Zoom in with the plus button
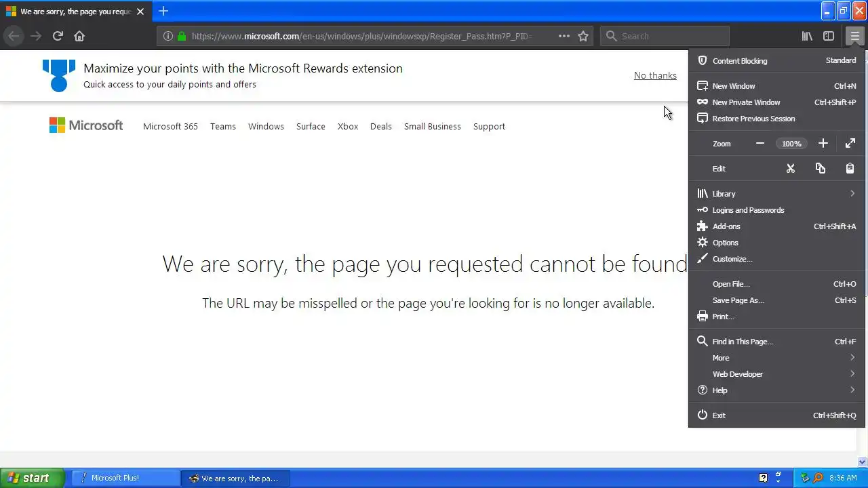The height and width of the screenshot is (488, 868). point(823,144)
